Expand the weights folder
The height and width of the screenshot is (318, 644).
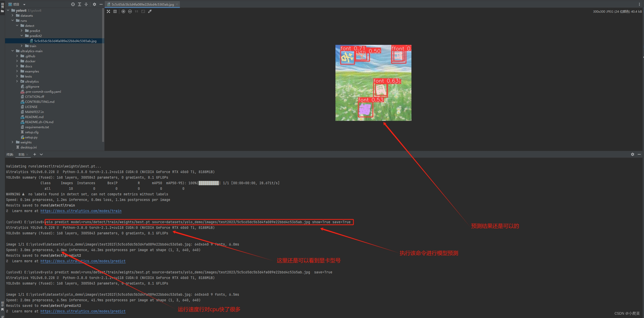pos(13,142)
